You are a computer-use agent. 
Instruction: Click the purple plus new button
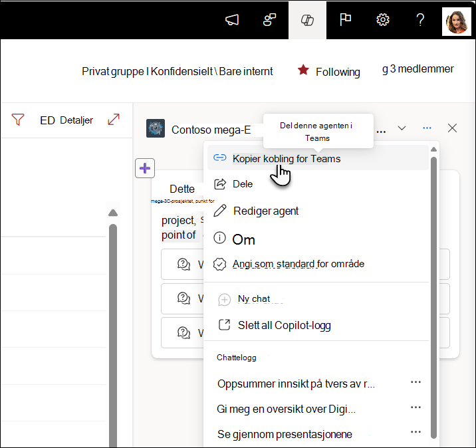[145, 168]
